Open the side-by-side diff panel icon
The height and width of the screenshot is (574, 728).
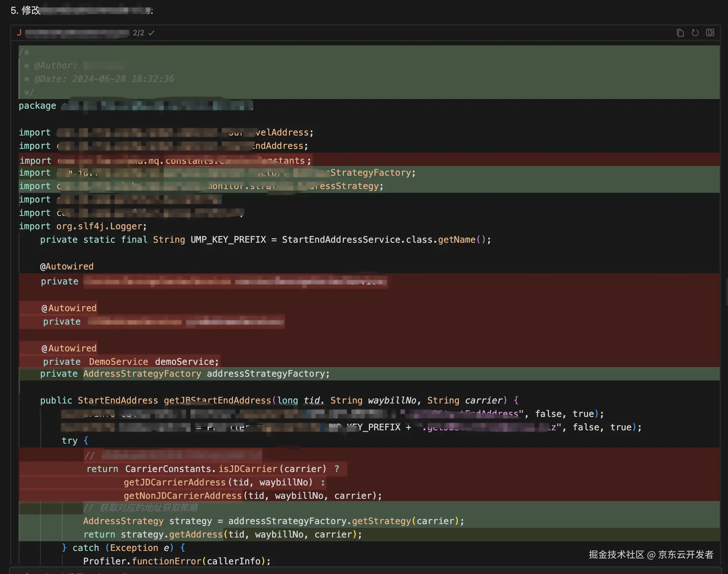pos(710,33)
